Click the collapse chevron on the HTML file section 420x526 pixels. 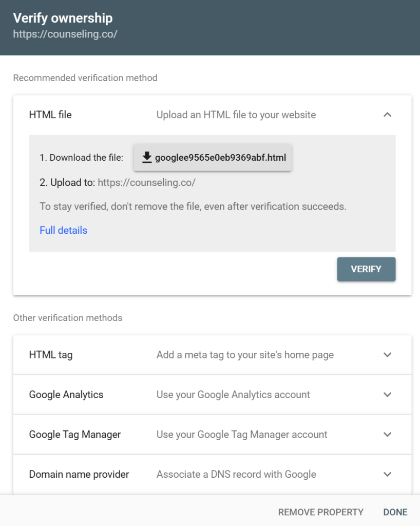[x=388, y=115]
